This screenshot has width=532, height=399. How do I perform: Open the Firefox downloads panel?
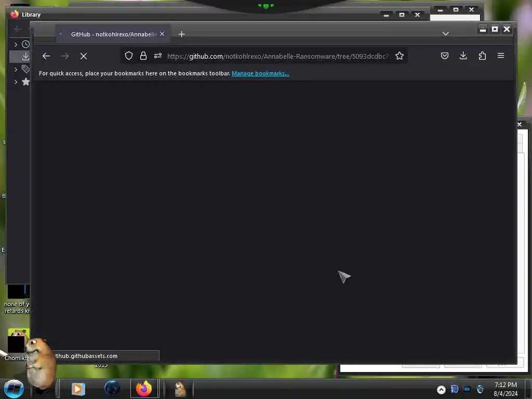463,56
